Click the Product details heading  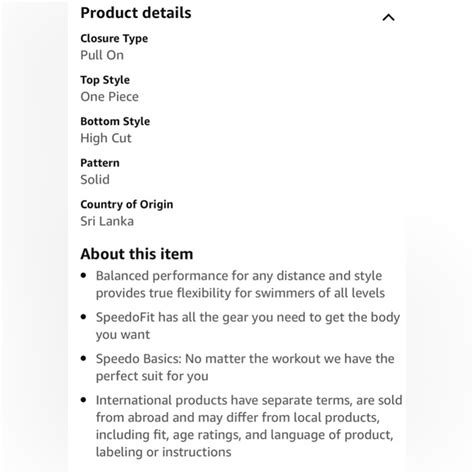[136, 13]
